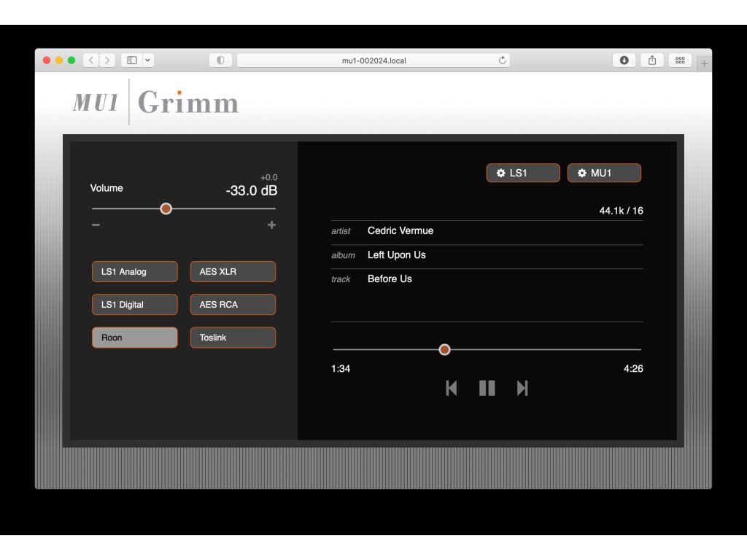Click the MU1 logo text
The width and height of the screenshot is (747, 560).
click(96, 102)
